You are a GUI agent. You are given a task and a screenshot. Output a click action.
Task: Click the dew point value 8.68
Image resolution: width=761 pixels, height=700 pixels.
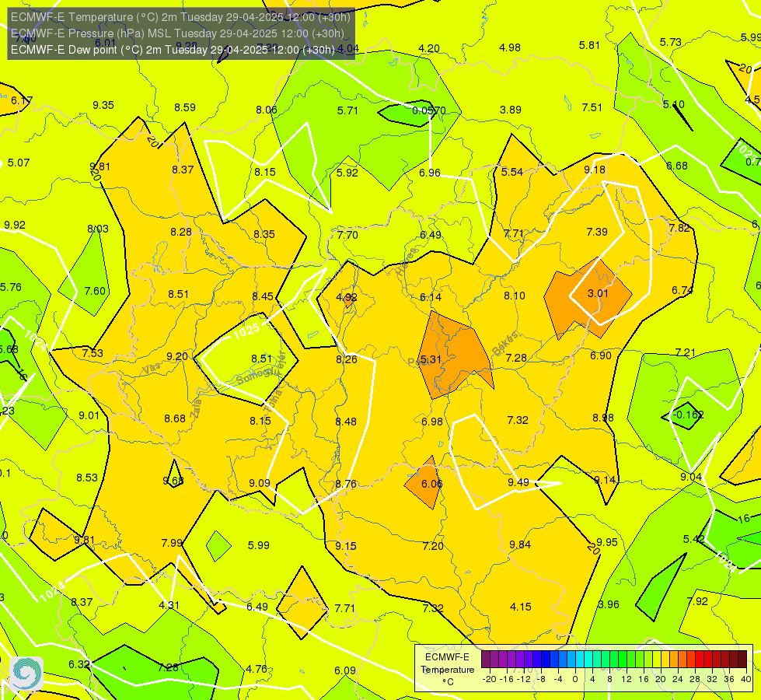tap(175, 418)
